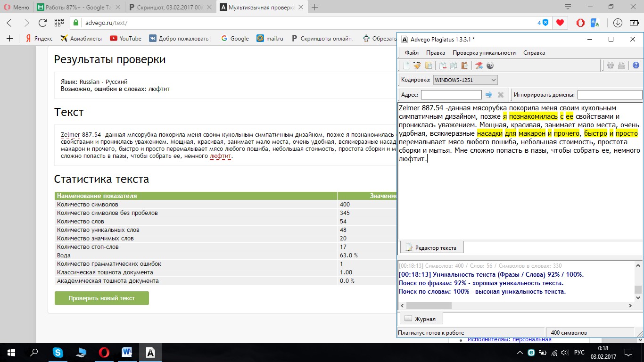The width and height of the screenshot is (644, 362).
Task: Open Opera downloads arrow icon
Action: point(618,23)
